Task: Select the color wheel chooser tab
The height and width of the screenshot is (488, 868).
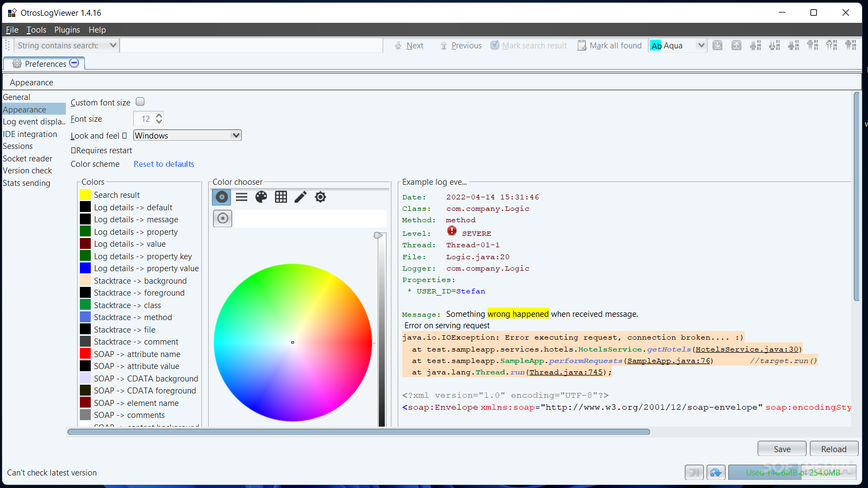Action: pos(222,197)
